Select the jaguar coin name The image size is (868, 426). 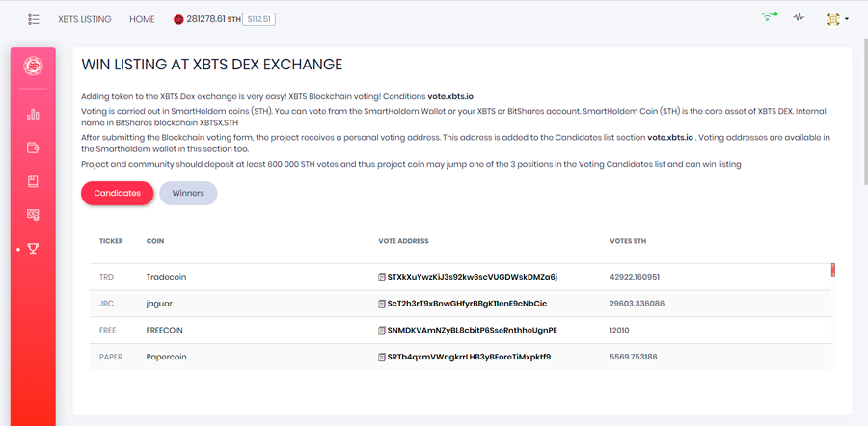(159, 304)
